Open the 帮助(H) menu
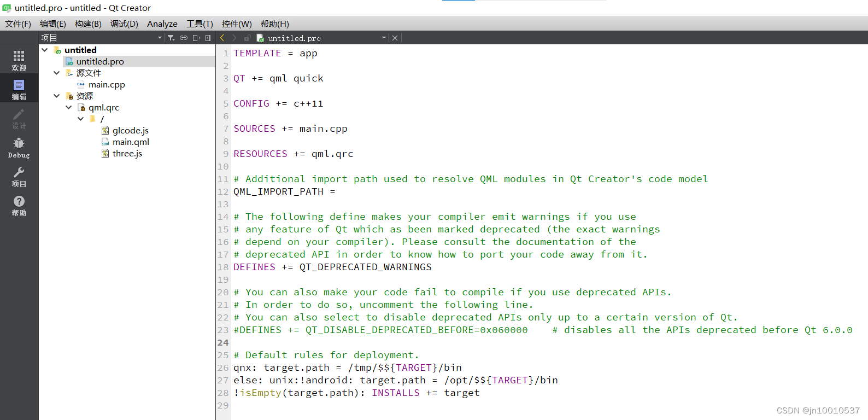Viewport: 868px width, 420px height. (x=274, y=24)
